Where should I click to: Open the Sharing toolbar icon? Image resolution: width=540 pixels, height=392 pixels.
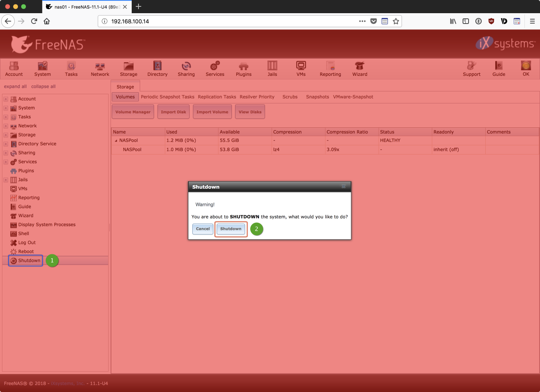pos(186,69)
